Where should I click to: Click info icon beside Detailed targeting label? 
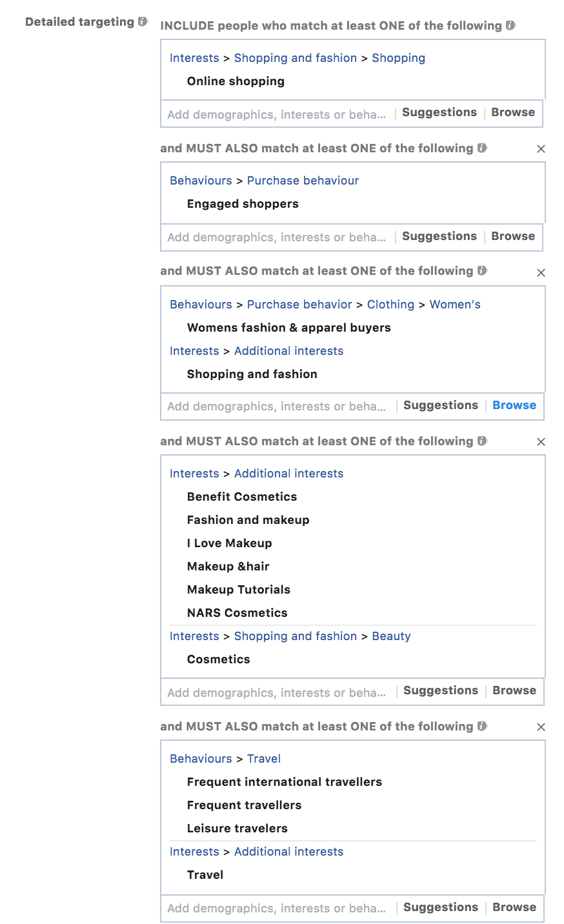(x=143, y=22)
